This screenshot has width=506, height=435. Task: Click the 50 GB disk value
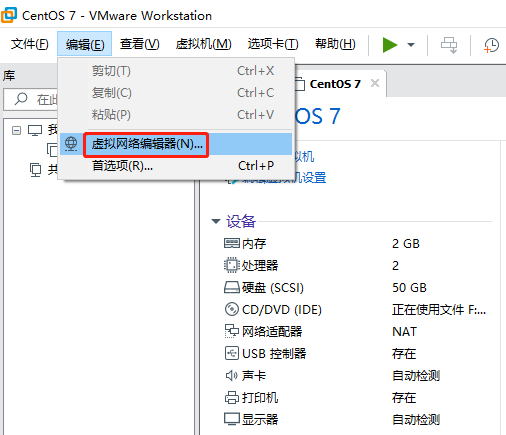click(409, 288)
